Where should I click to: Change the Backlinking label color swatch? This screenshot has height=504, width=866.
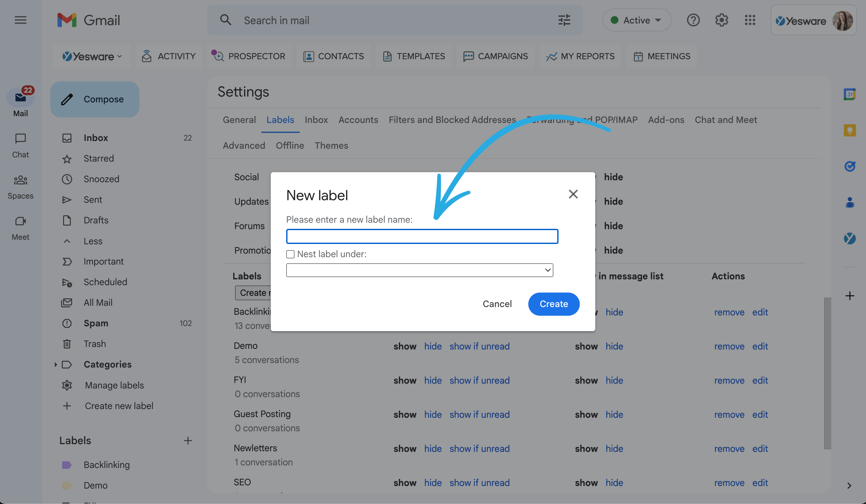tap(67, 464)
